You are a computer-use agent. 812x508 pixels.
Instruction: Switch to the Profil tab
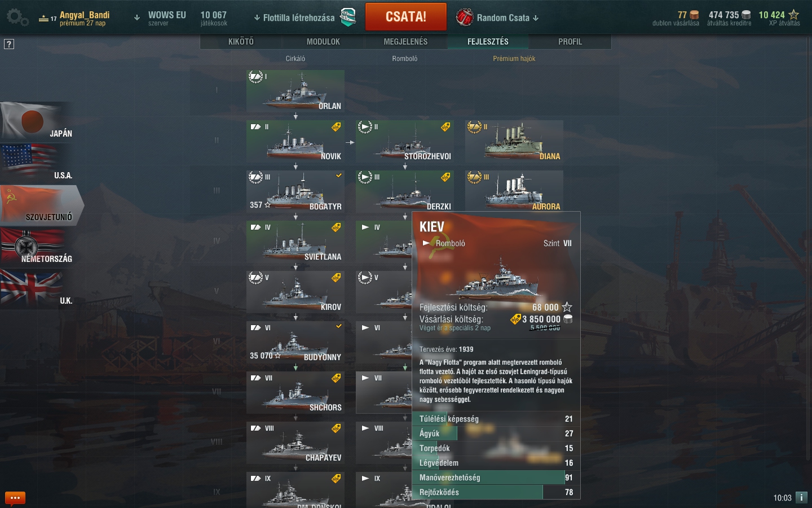[x=570, y=42]
